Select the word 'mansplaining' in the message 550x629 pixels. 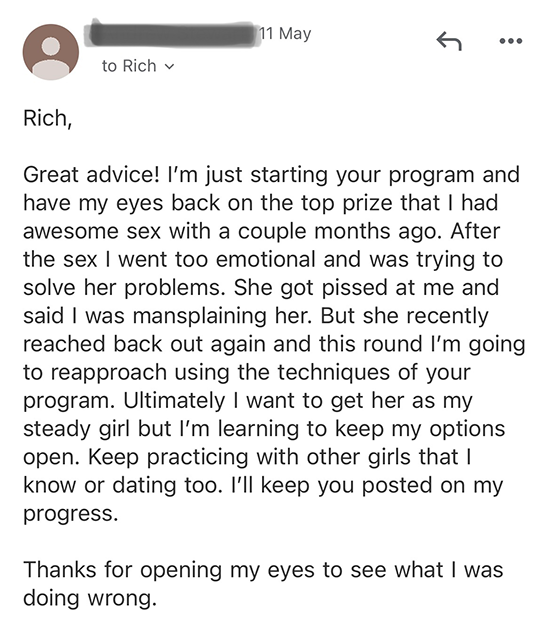(200, 316)
